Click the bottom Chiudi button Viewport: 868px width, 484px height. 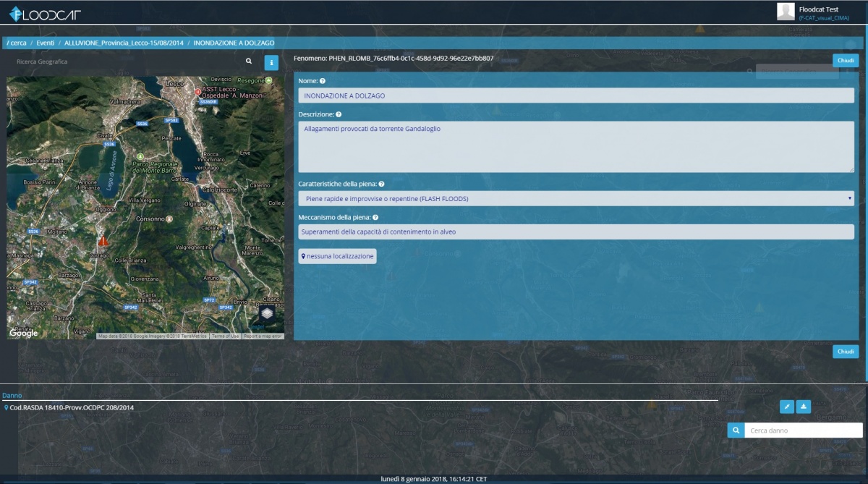(846, 352)
